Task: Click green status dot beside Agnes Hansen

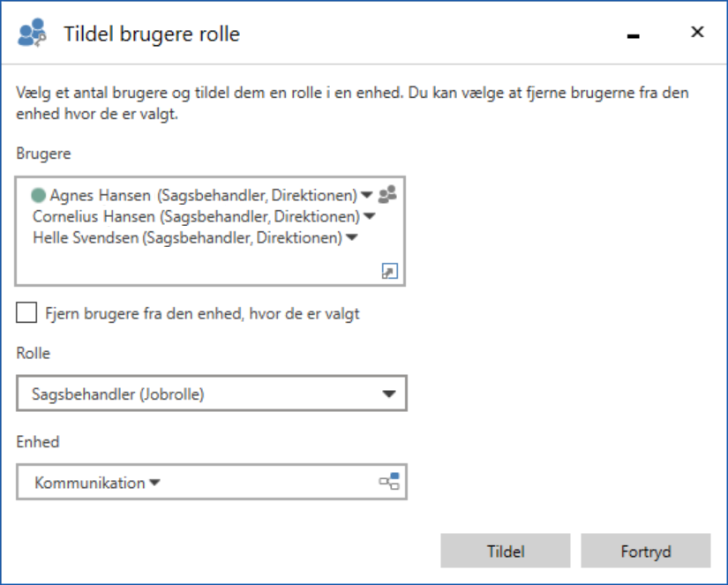Action: (x=38, y=195)
